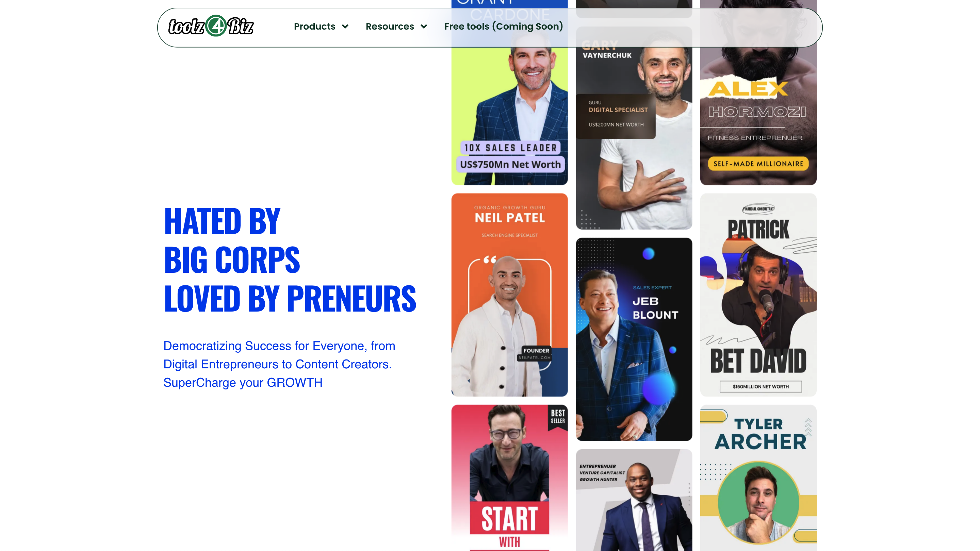Select the venture capitalist growth hunter card
Viewport: 980px width, 551px height.
click(634, 500)
